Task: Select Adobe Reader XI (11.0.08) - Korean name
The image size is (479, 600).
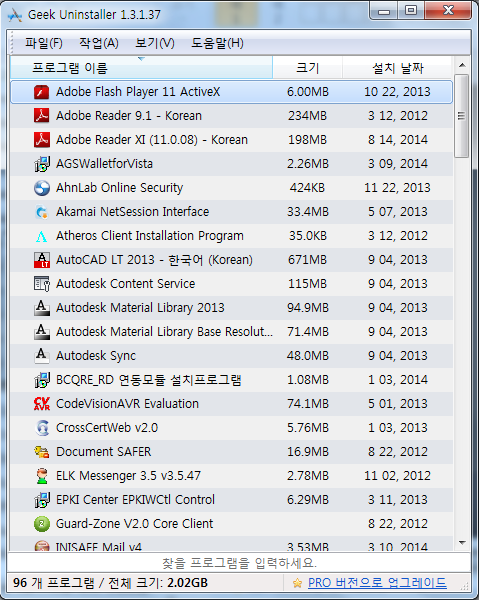Action: pos(152,140)
